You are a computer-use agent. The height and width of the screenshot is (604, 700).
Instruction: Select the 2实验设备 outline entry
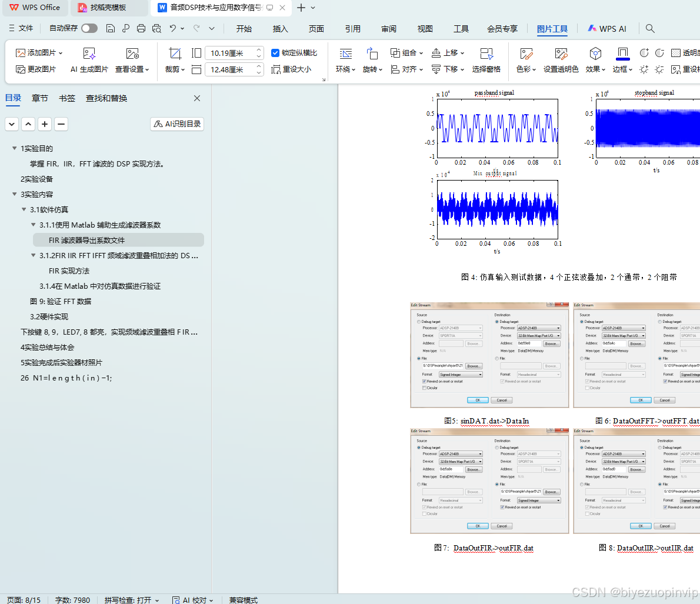[36, 179]
